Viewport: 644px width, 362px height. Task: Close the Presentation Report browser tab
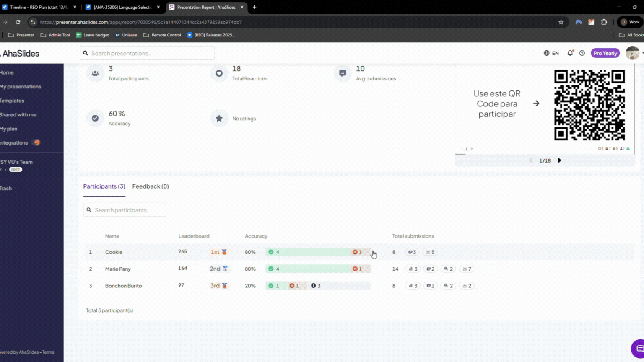click(x=242, y=7)
